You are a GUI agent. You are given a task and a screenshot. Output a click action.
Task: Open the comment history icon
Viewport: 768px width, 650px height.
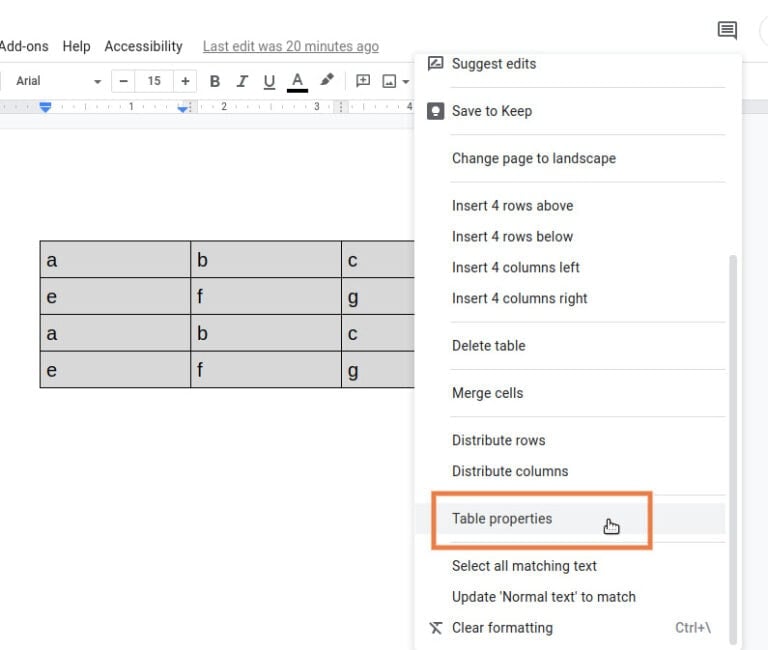click(727, 30)
